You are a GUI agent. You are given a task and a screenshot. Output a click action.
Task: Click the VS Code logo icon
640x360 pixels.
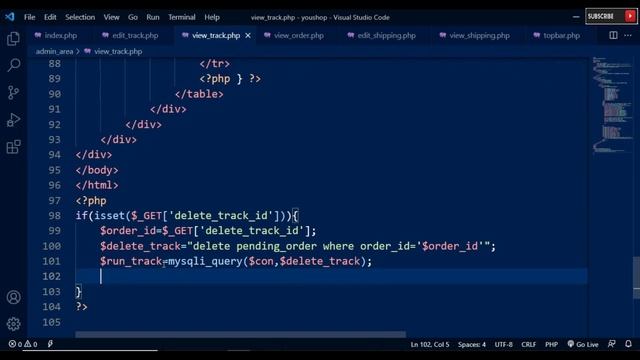(x=10, y=17)
